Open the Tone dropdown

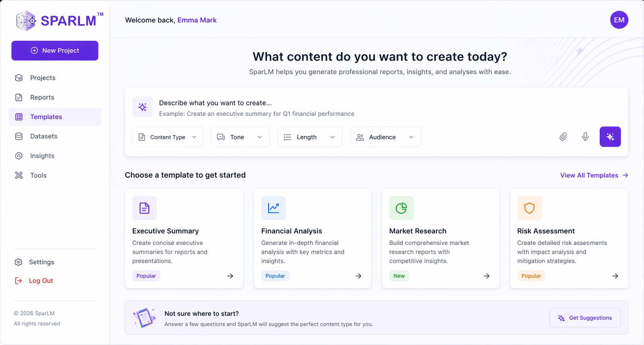click(240, 137)
